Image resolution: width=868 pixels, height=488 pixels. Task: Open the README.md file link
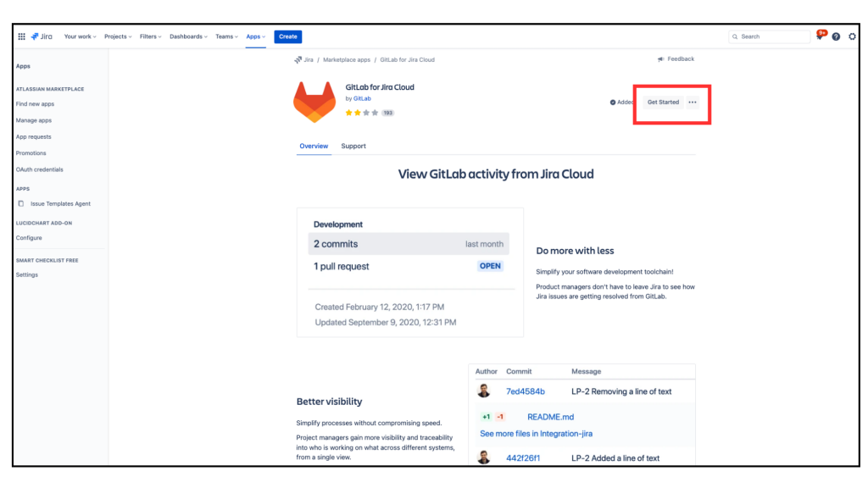coord(550,417)
